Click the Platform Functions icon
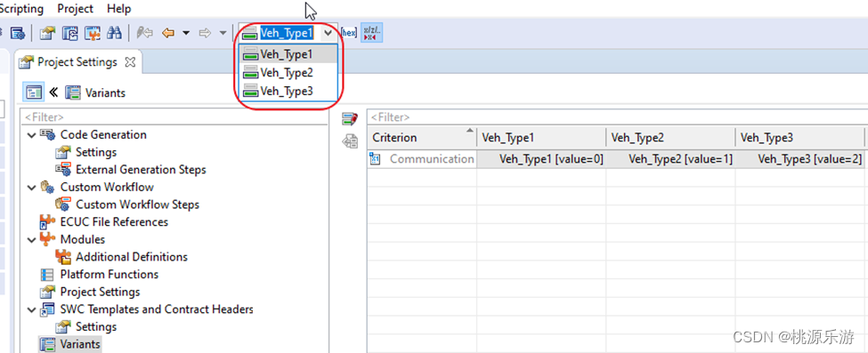This screenshot has width=868, height=353. tap(47, 275)
